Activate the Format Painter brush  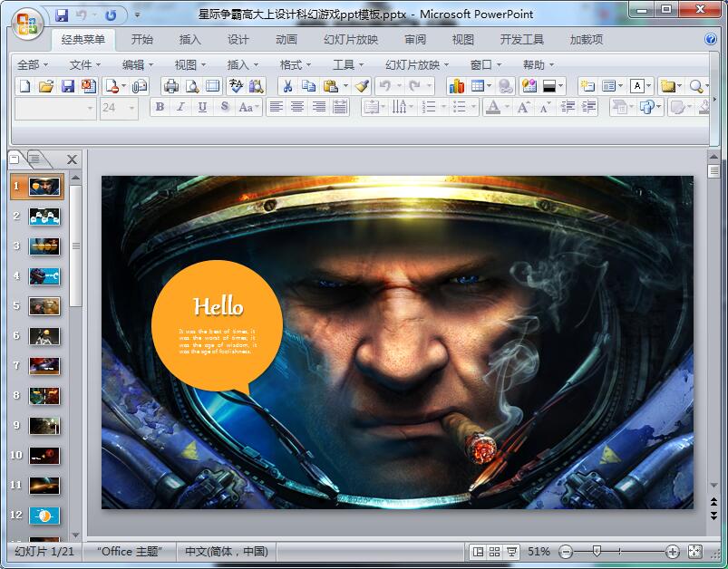click(x=362, y=86)
